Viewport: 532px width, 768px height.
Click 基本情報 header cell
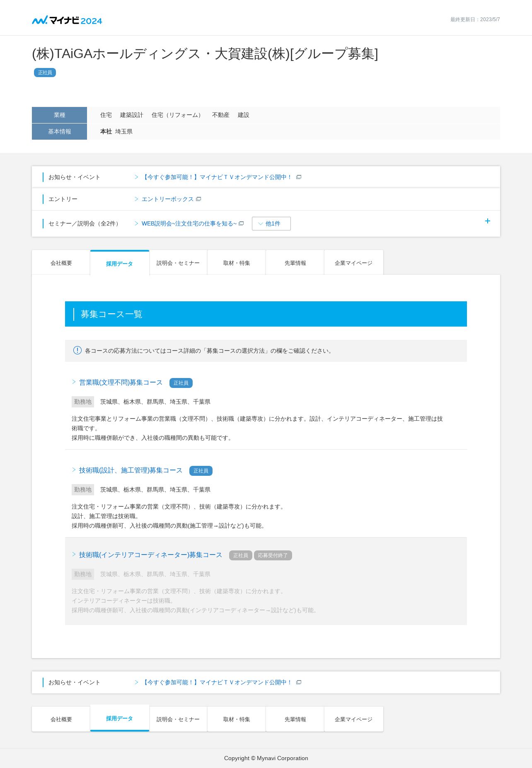59,131
